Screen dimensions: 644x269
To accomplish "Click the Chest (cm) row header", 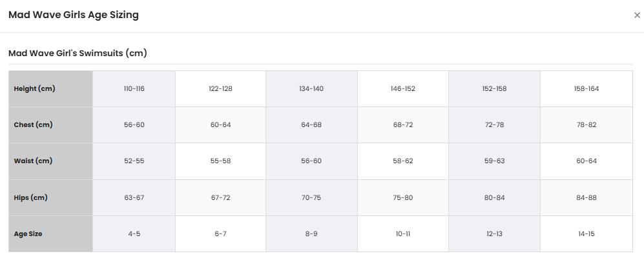I will tap(51, 125).
